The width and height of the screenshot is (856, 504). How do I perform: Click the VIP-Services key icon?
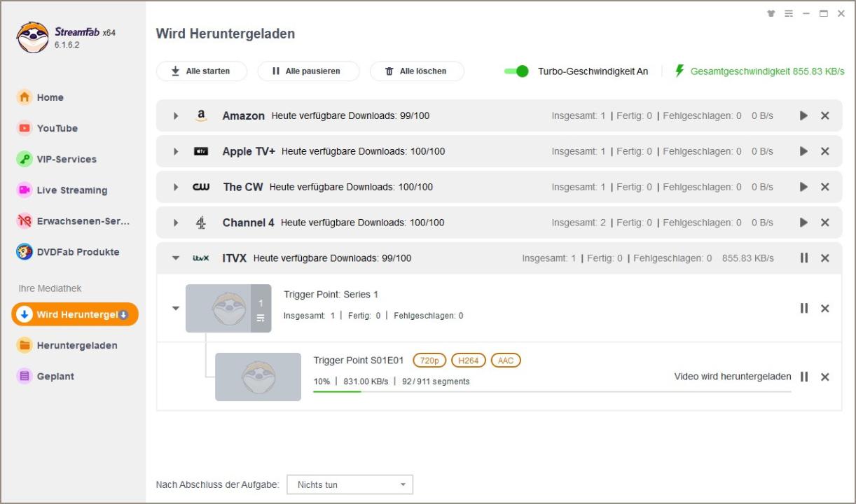point(25,159)
